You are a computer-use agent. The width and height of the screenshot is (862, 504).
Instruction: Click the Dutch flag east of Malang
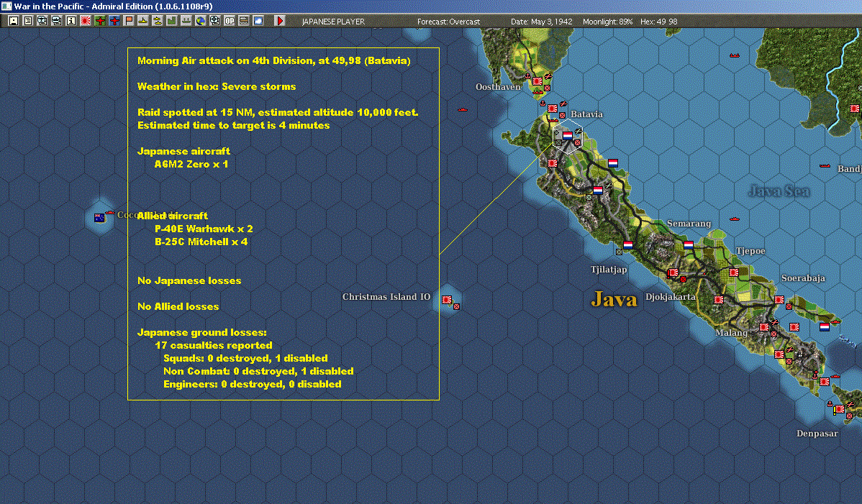click(x=824, y=327)
